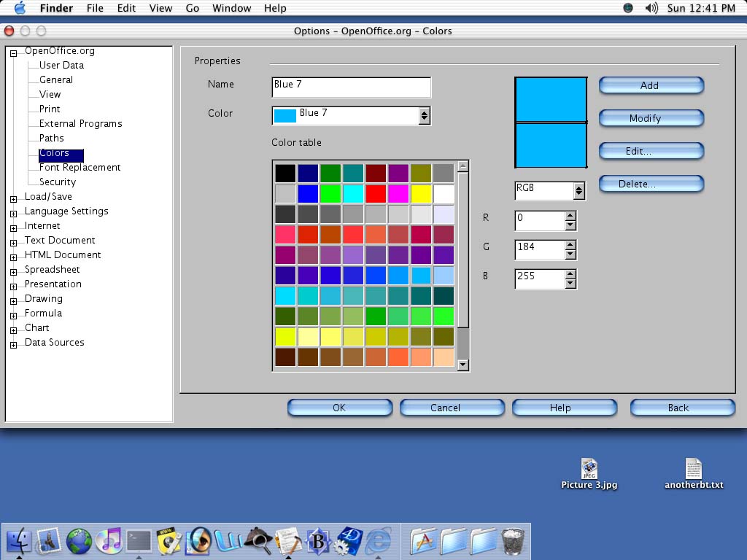This screenshot has height=560, width=747.
Task: Select User Data in the options tree
Action: click(x=61, y=65)
